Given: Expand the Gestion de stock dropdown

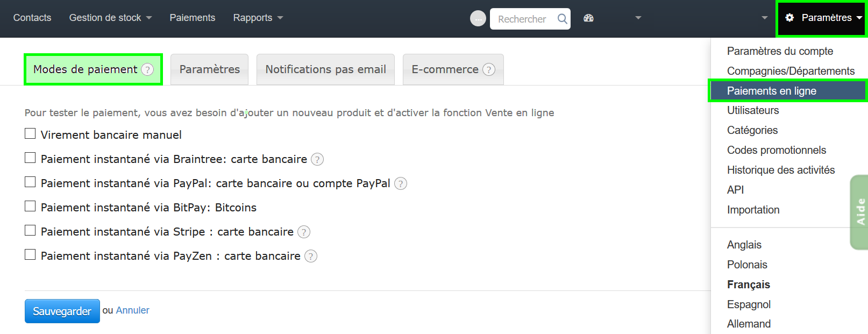Looking at the screenshot, I should point(110,17).
